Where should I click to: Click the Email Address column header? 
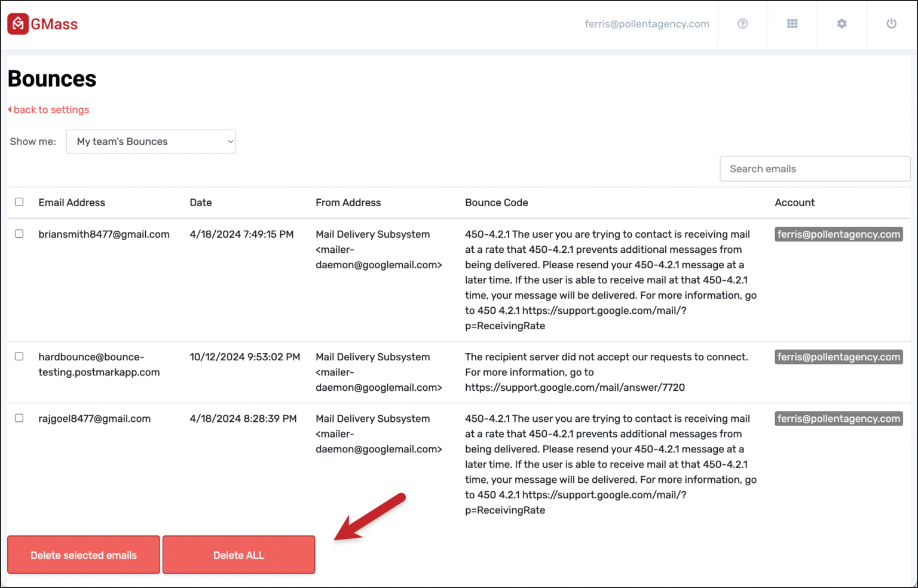(72, 203)
